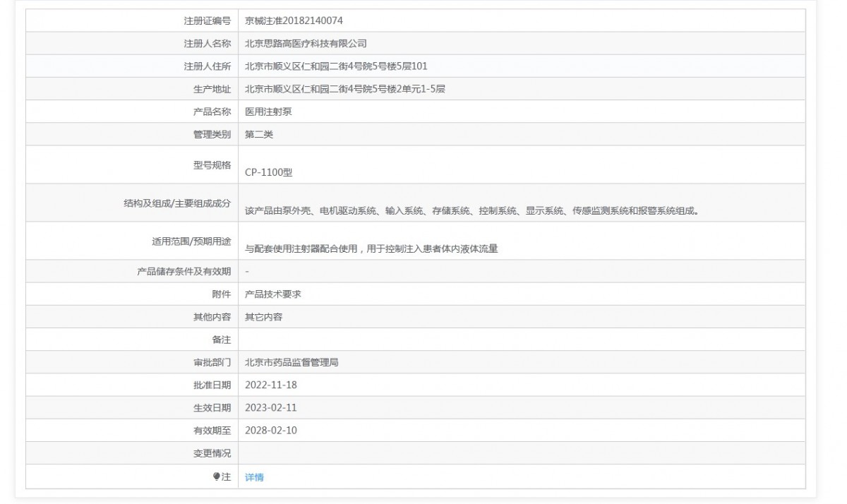The image size is (847, 504).
Task: Click the 其他内容 label
Action: (212, 317)
